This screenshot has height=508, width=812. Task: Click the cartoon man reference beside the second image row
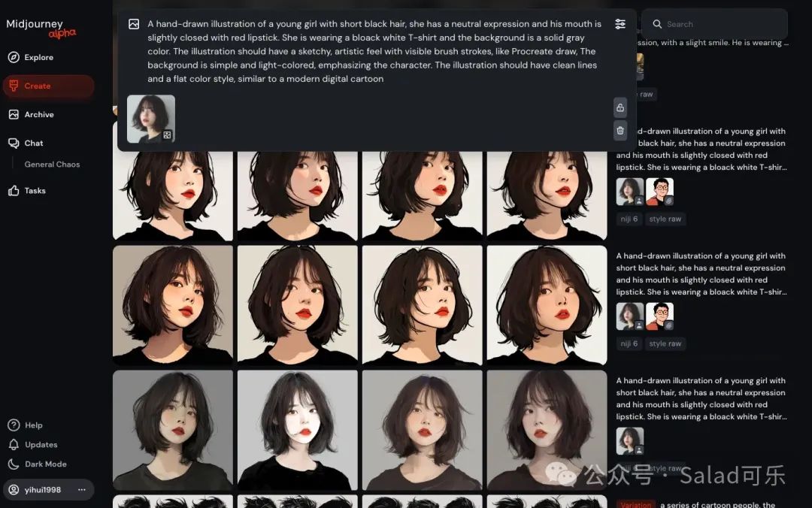click(x=660, y=316)
